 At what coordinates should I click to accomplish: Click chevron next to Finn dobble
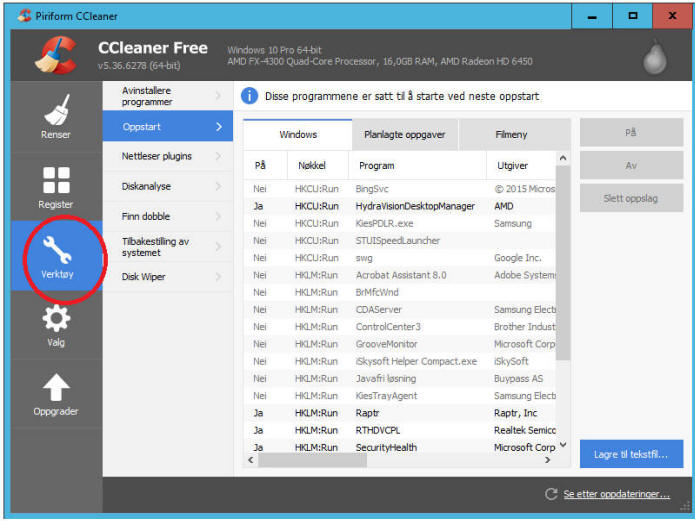click(219, 216)
